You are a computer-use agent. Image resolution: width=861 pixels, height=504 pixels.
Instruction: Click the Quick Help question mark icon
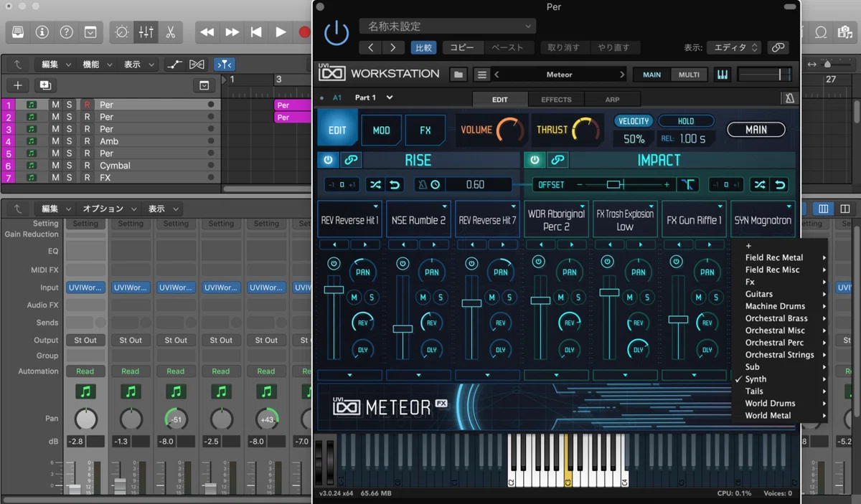point(66,32)
